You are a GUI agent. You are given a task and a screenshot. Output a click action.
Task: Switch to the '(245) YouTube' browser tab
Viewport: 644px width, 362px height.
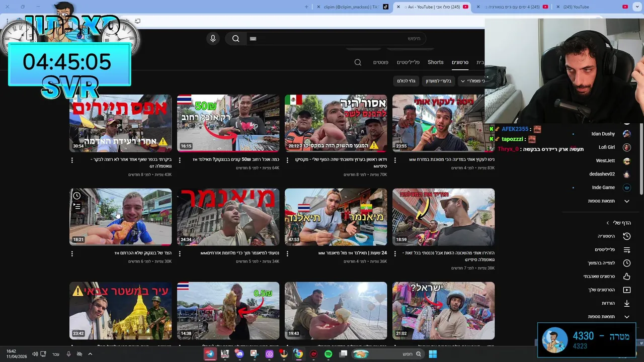coord(593,7)
